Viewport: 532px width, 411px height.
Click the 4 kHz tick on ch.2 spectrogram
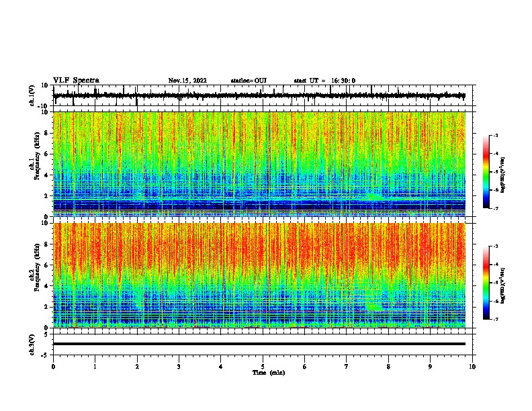pos(46,286)
